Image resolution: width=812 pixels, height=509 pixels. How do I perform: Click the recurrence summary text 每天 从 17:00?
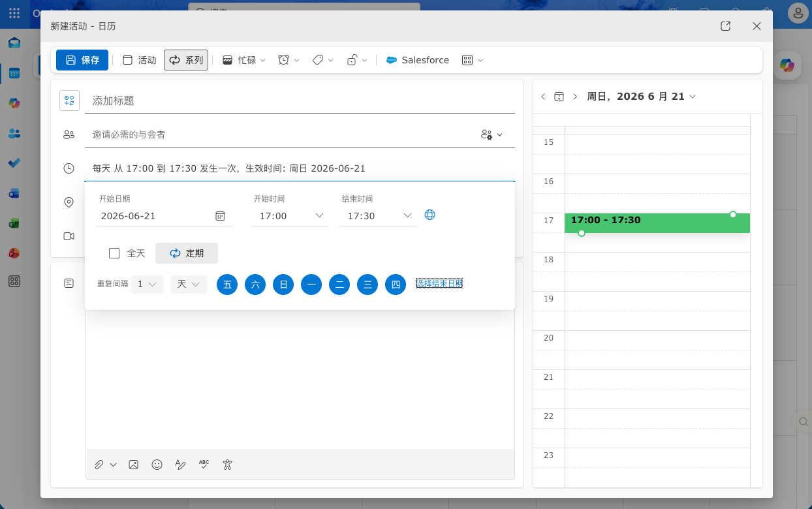[x=229, y=168]
